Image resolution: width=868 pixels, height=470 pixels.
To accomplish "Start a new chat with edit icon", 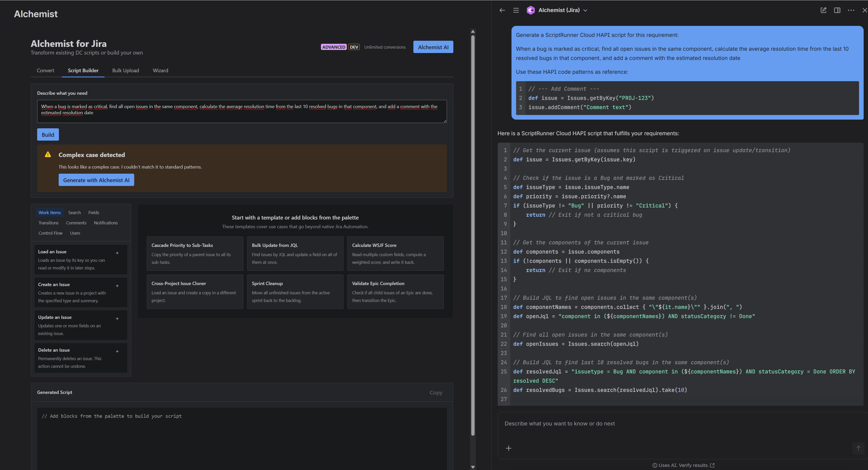I will click(823, 10).
